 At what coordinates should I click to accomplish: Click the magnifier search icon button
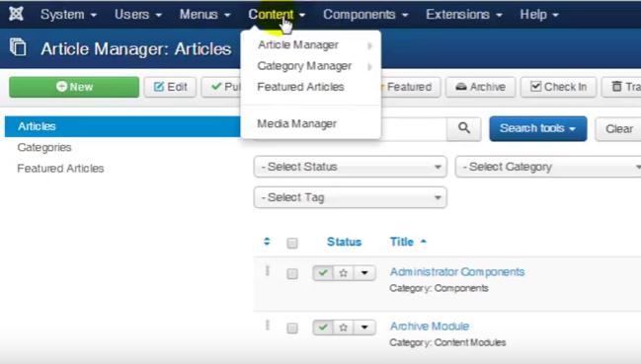coord(463,128)
